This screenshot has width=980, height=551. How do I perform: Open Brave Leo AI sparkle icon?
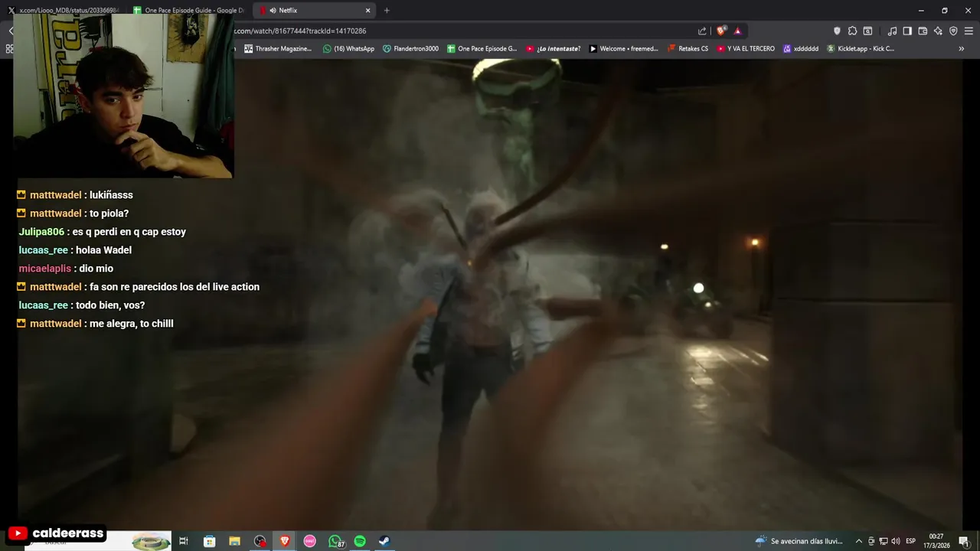[938, 31]
